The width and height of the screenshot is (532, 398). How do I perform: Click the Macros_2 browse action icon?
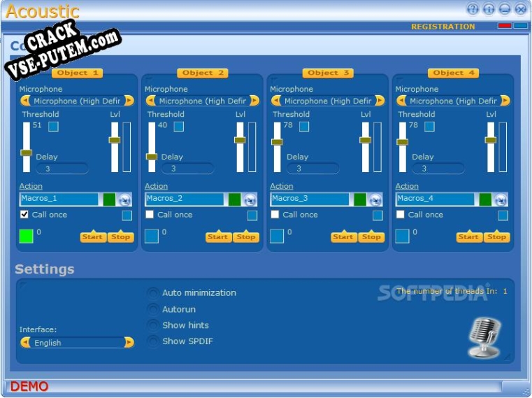pos(250,199)
